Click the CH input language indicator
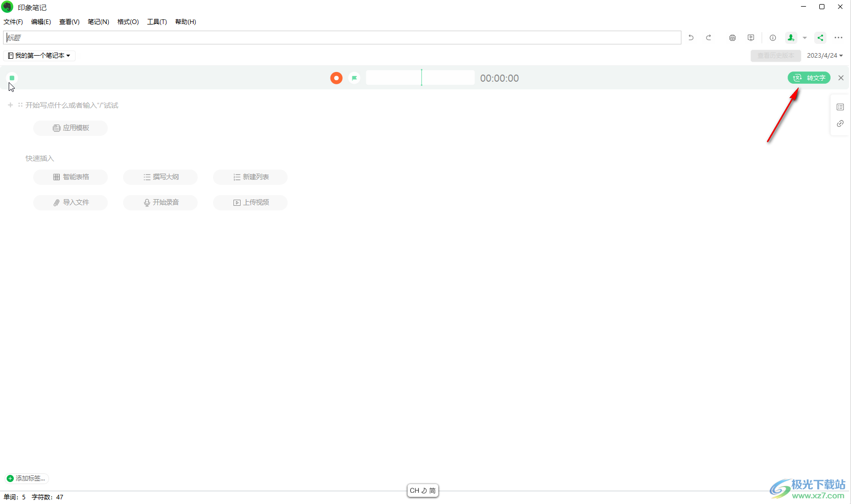The height and width of the screenshot is (504, 851). 414,491
